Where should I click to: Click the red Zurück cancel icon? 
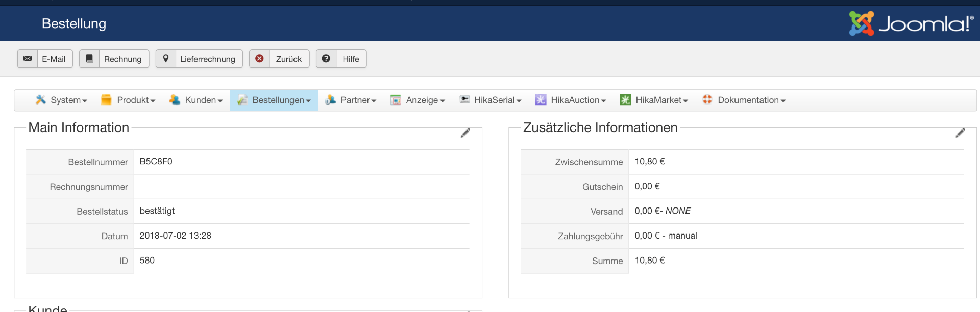coord(259,59)
